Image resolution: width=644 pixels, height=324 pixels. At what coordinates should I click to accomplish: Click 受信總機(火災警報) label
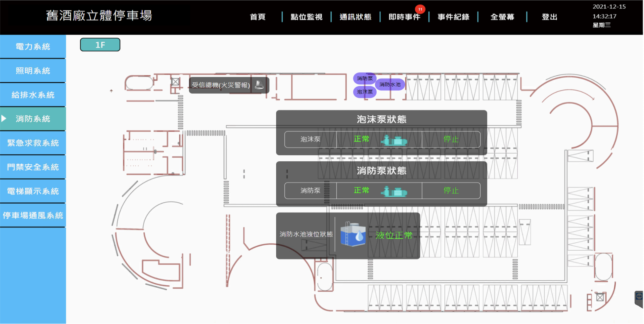coord(221,85)
